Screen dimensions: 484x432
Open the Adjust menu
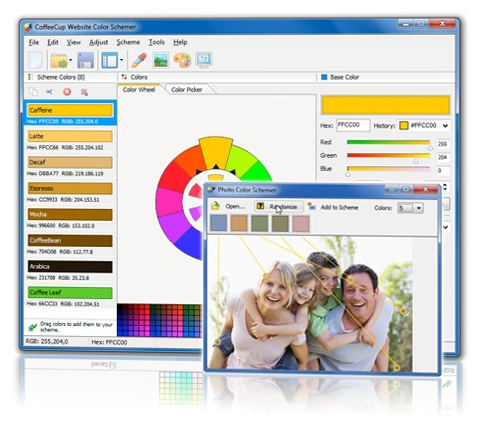99,42
